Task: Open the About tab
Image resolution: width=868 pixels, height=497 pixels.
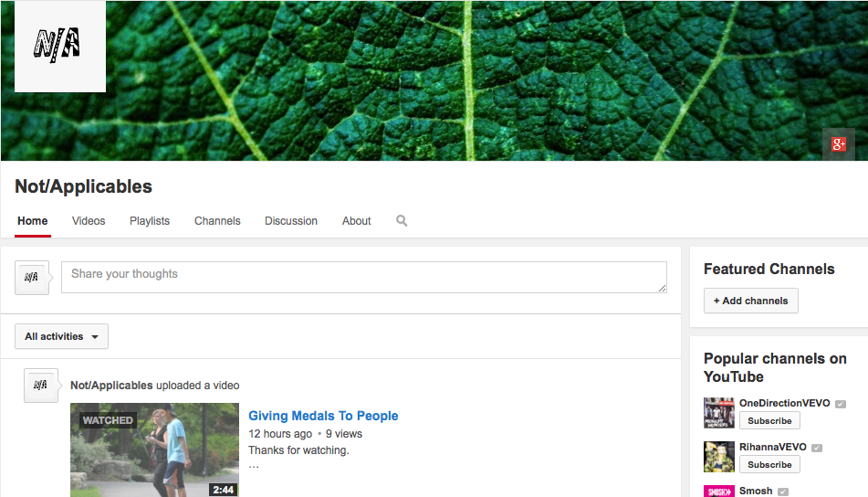Action: 357,221
